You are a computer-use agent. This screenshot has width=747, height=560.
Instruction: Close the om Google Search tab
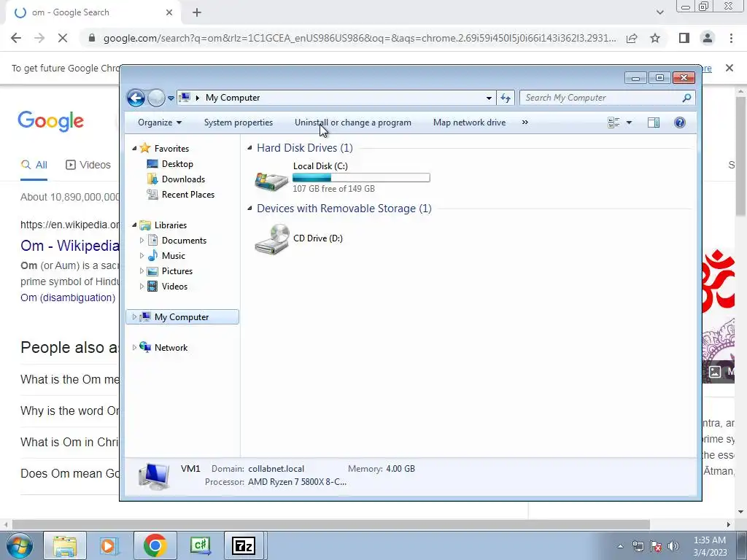(169, 12)
